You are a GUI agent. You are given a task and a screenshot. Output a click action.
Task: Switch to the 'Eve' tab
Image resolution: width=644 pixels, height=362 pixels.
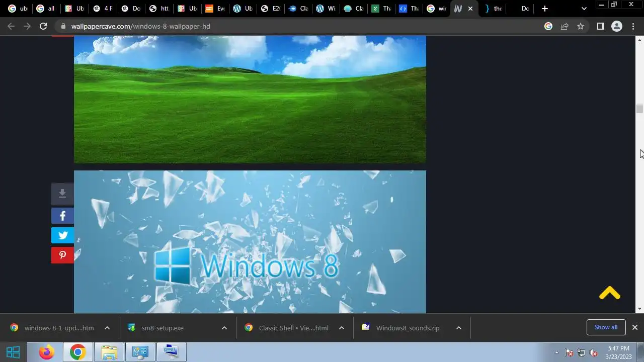(215, 9)
